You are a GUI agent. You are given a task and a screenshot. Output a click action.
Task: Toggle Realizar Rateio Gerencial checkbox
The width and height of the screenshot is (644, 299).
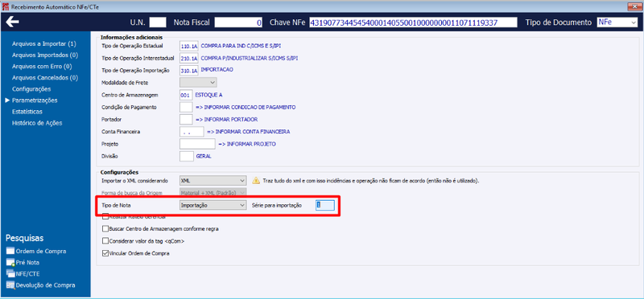tap(105, 216)
